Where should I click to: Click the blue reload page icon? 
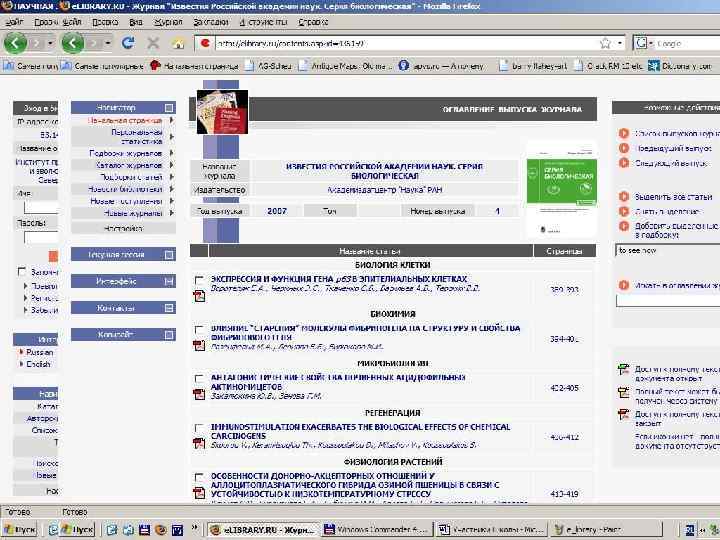click(128, 43)
